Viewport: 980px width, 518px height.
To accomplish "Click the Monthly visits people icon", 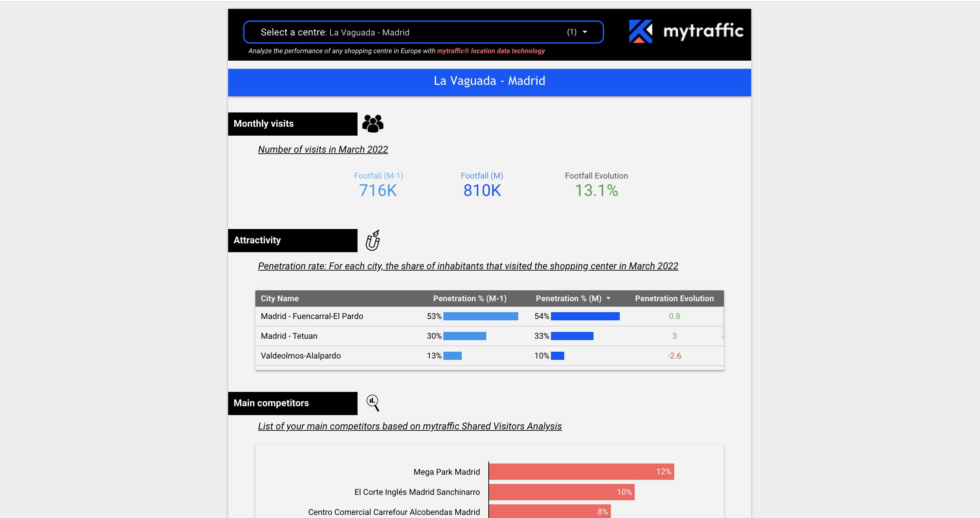I will [373, 124].
